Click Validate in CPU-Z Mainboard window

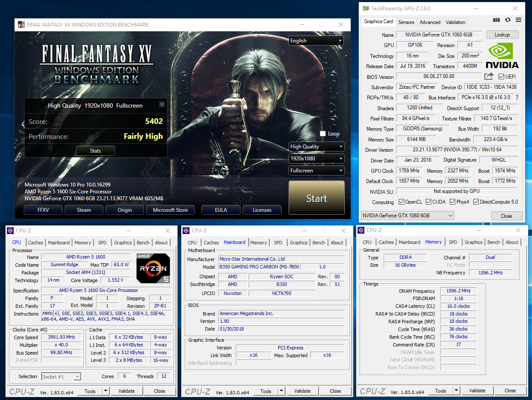(302, 391)
